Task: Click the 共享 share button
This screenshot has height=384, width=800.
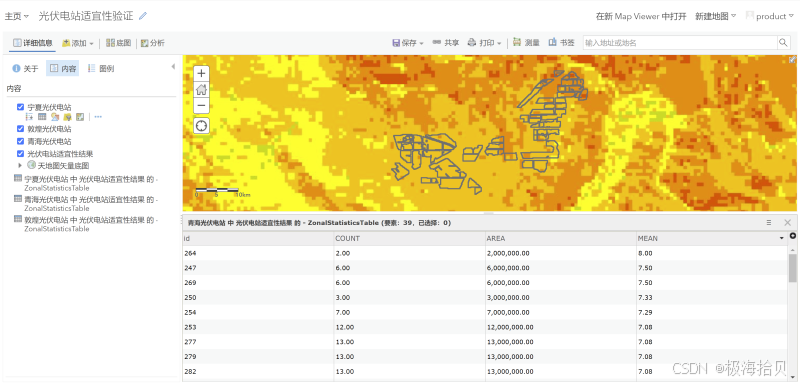Action: click(445, 43)
